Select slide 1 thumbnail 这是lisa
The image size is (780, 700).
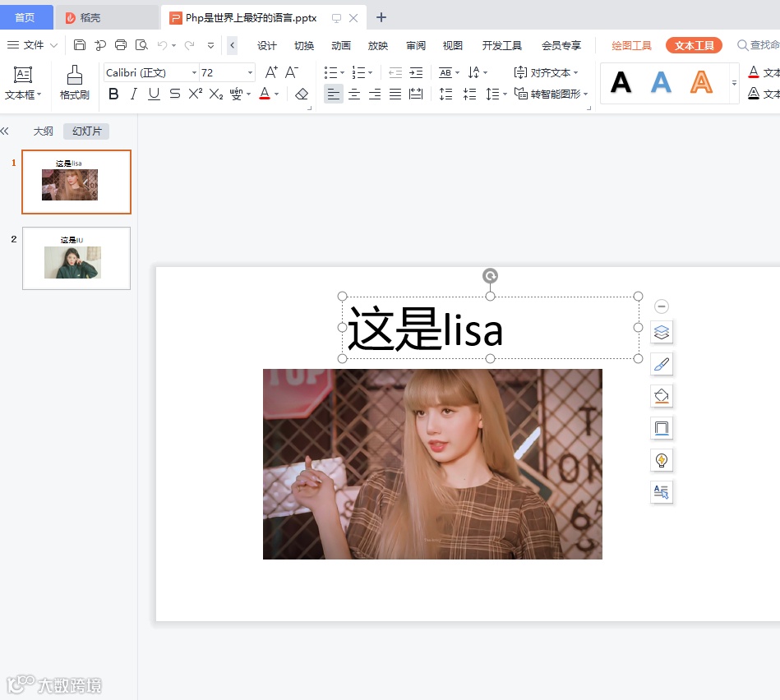pyautogui.click(x=76, y=182)
